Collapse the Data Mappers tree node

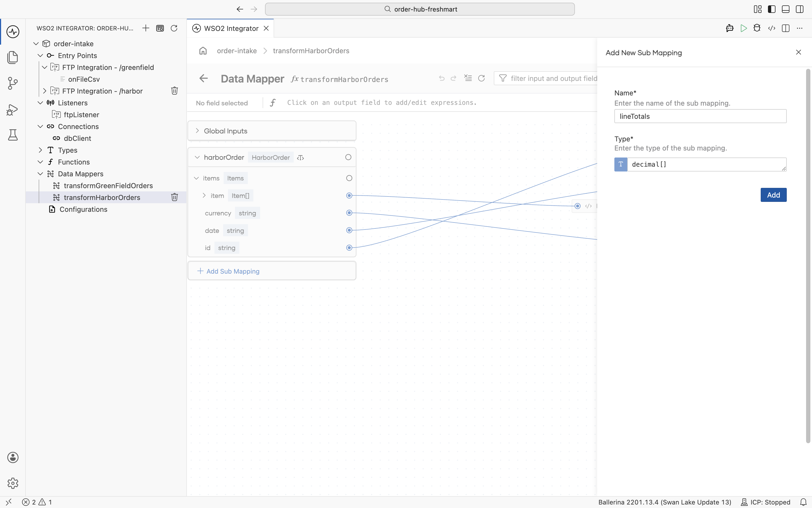(x=40, y=174)
